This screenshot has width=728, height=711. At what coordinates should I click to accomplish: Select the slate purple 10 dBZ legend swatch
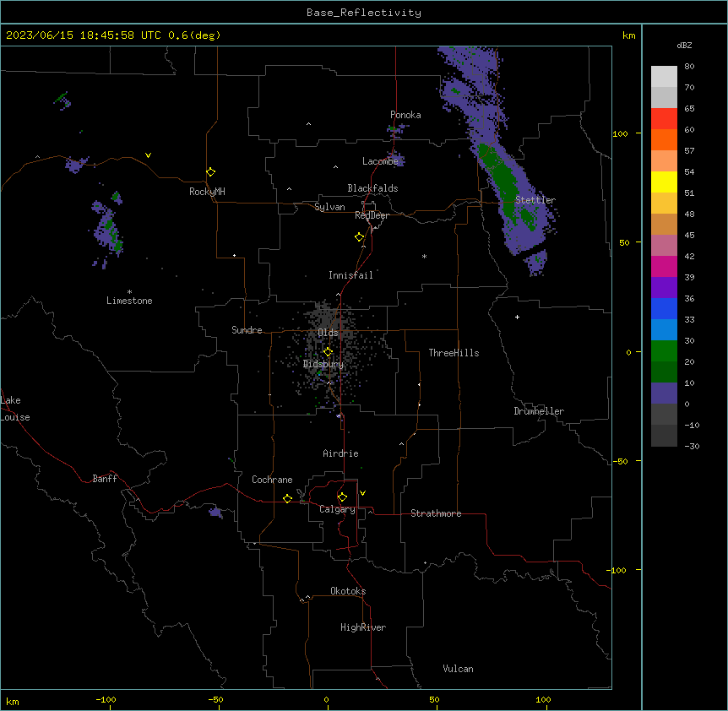tap(664, 393)
